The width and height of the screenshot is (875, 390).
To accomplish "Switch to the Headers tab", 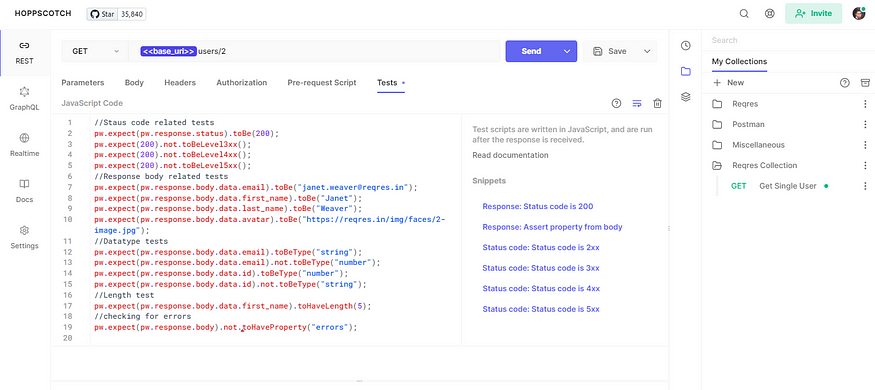I will 180,83.
